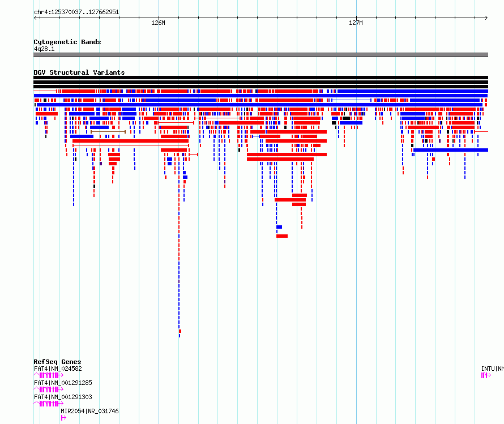Open the FAT4|NM_024582 gene label
The image size is (504, 424).
click(x=58, y=369)
